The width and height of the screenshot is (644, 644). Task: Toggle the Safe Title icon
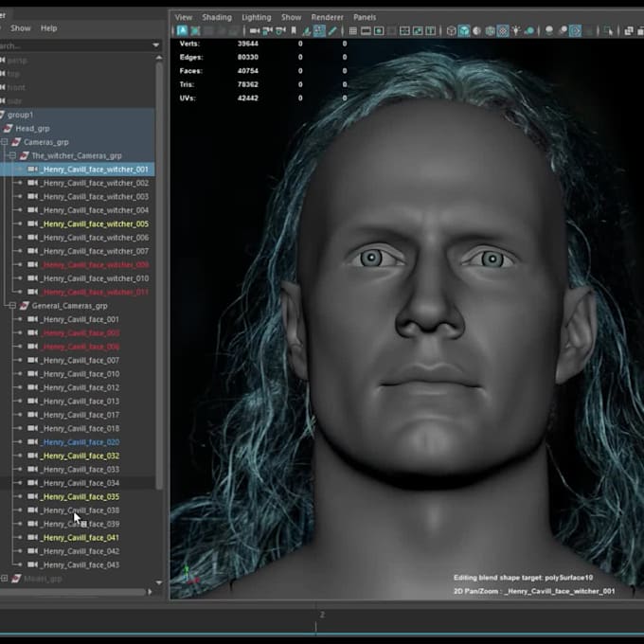(x=430, y=31)
